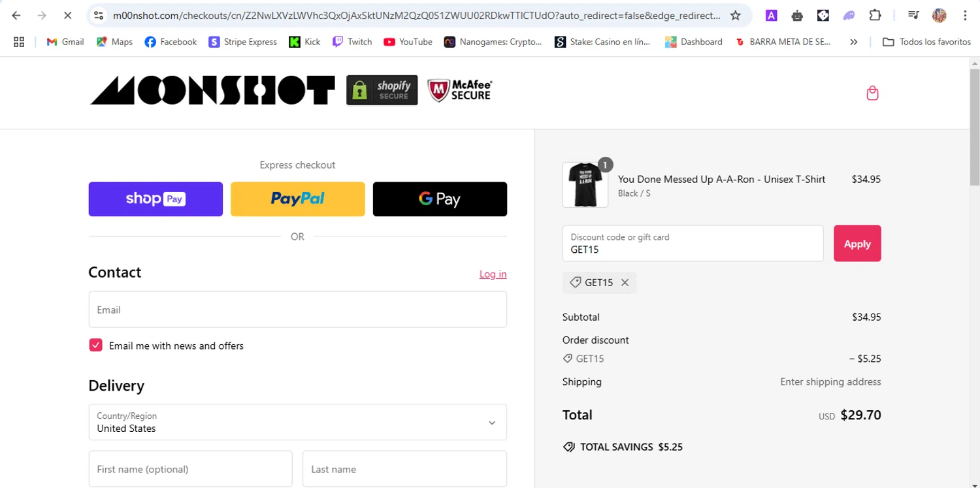980x488 pixels.
Task: Pay with Google Pay
Action: click(x=440, y=199)
